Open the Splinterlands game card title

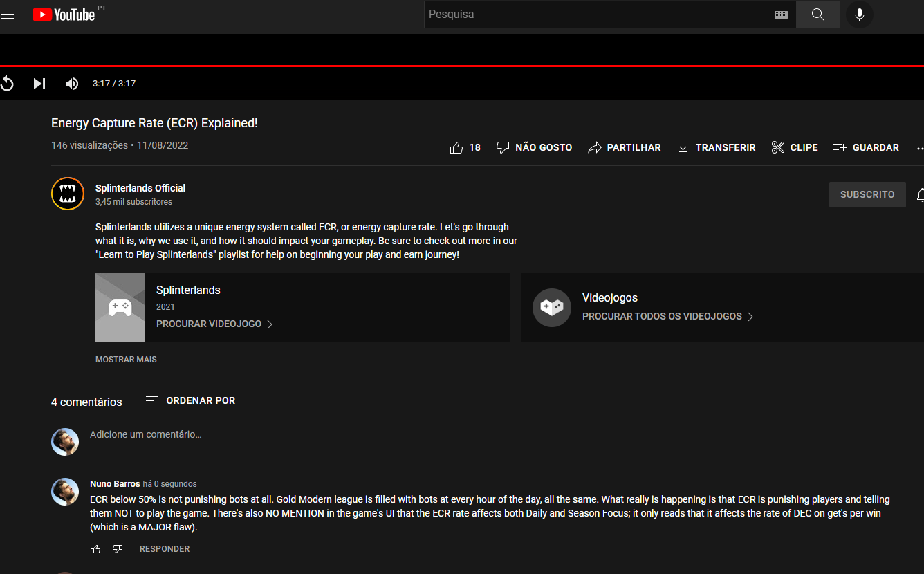click(188, 290)
